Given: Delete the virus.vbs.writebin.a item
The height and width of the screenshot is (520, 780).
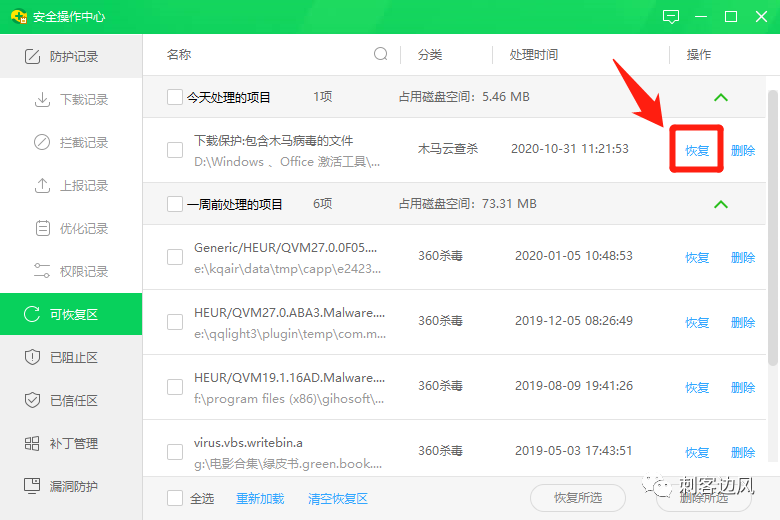Looking at the screenshot, I should point(743,452).
